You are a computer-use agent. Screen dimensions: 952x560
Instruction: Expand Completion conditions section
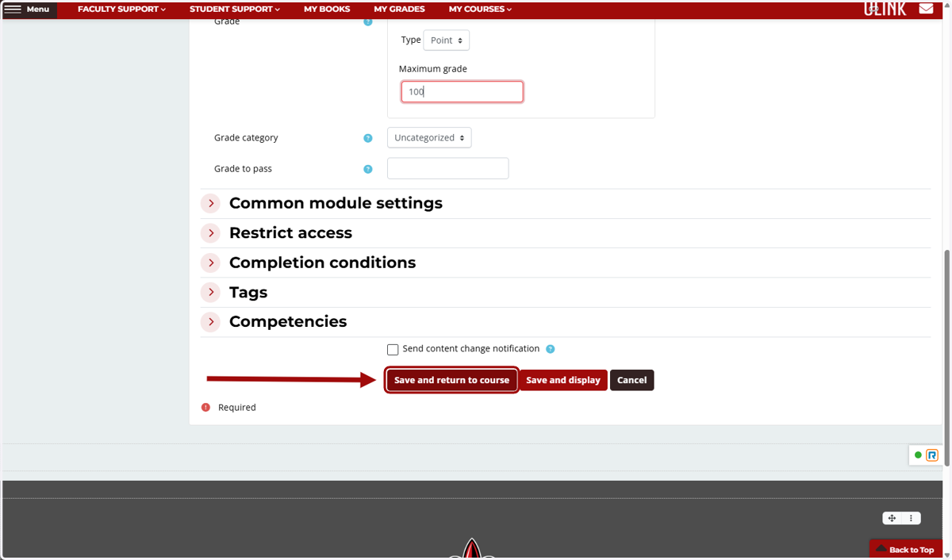pos(210,263)
